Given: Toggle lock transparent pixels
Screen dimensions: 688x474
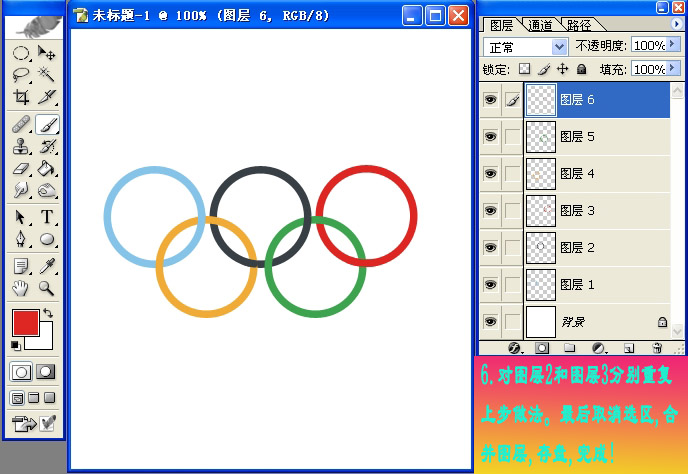Looking at the screenshot, I should click(x=524, y=69).
